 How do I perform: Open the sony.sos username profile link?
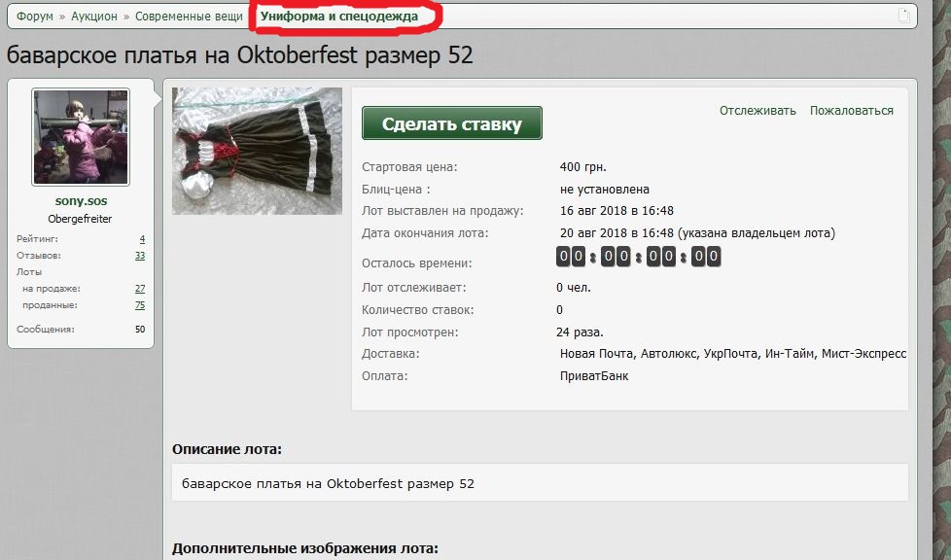(x=81, y=201)
